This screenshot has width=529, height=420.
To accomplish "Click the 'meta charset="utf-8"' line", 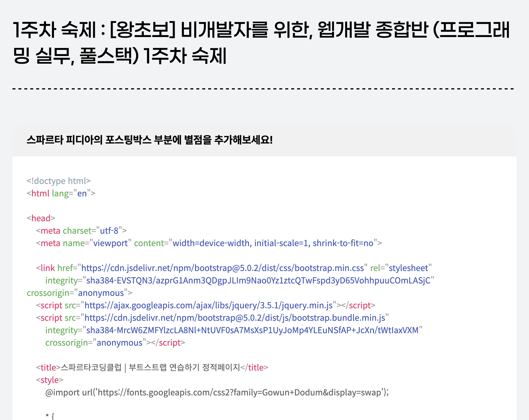I will 82,230.
